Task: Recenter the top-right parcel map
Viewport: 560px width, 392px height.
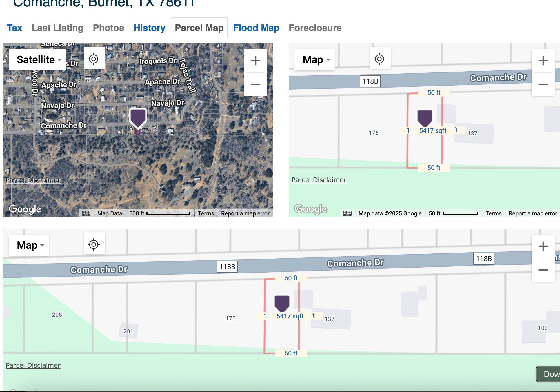Action: (x=379, y=59)
